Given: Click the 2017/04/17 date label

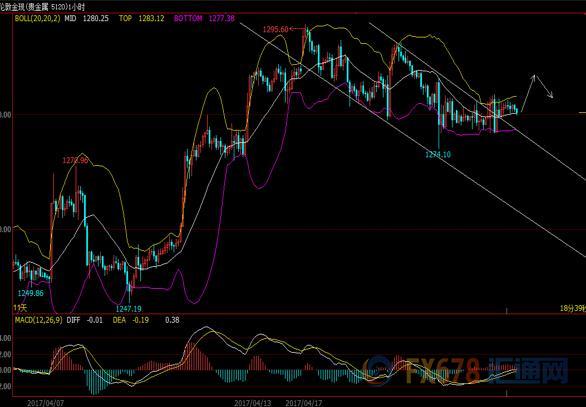Looking at the screenshot, I should (x=303, y=403).
